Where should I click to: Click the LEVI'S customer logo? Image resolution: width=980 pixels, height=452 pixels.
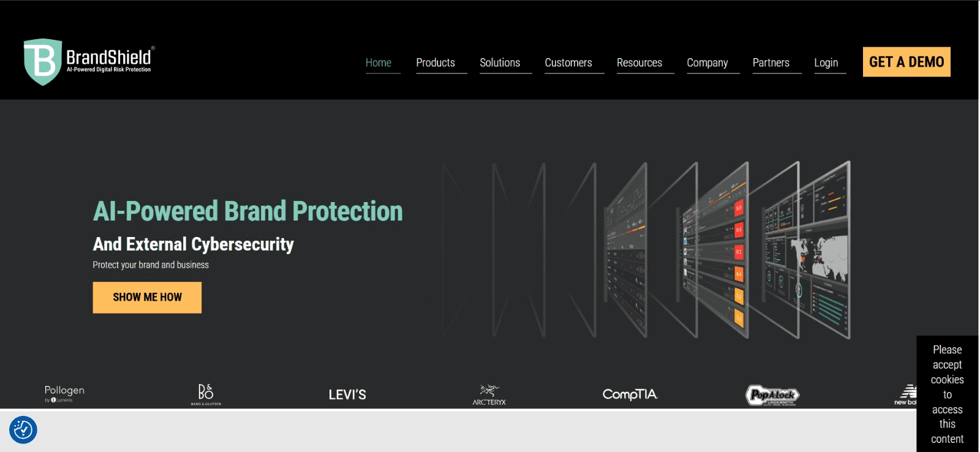pyautogui.click(x=347, y=394)
